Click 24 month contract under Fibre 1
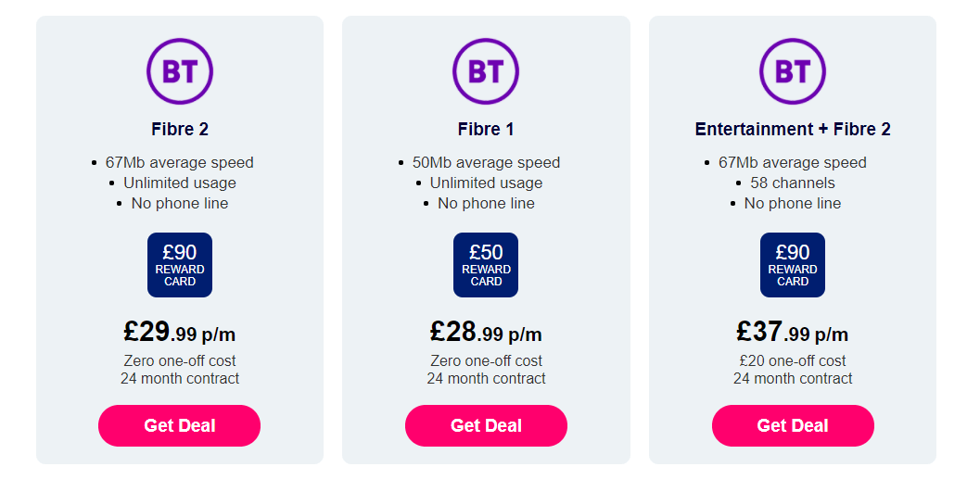The width and height of the screenshot is (980, 492). coord(486,378)
